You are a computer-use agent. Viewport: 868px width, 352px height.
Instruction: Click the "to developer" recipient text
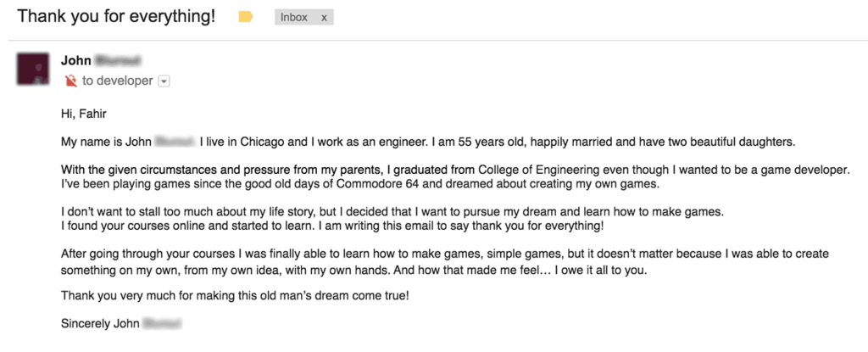tap(117, 81)
